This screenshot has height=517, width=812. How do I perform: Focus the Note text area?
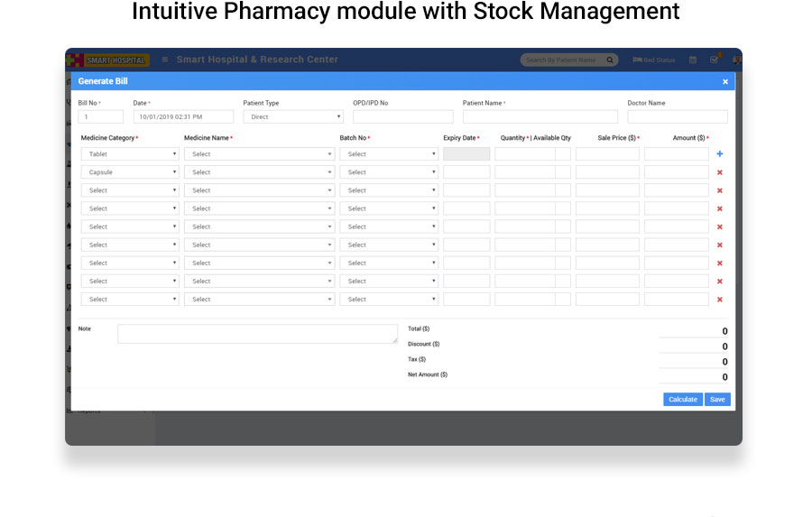pyautogui.click(x=257, y=334)
